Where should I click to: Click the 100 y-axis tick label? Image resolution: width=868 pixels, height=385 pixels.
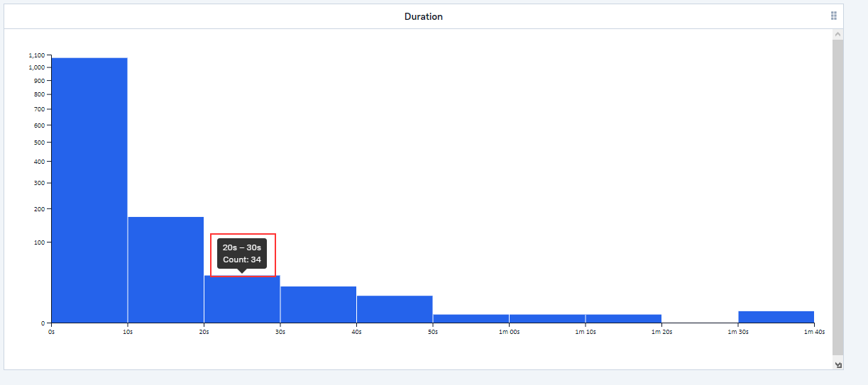(38, 242)
